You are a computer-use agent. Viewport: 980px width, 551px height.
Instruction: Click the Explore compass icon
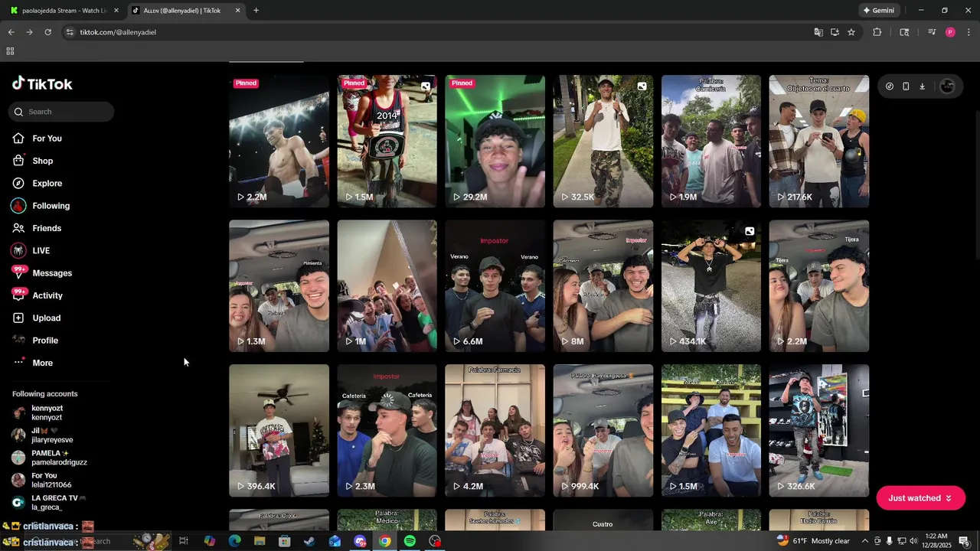[x=18, y=184]
